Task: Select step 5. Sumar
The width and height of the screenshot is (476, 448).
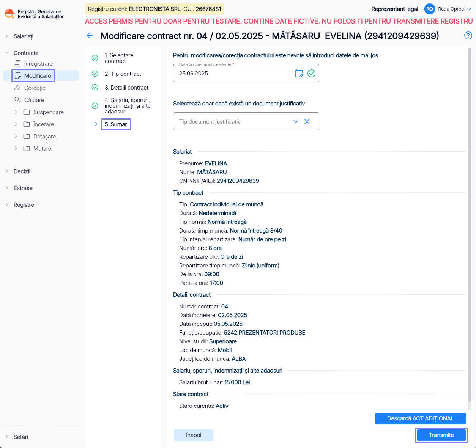Action: [116, 124]
